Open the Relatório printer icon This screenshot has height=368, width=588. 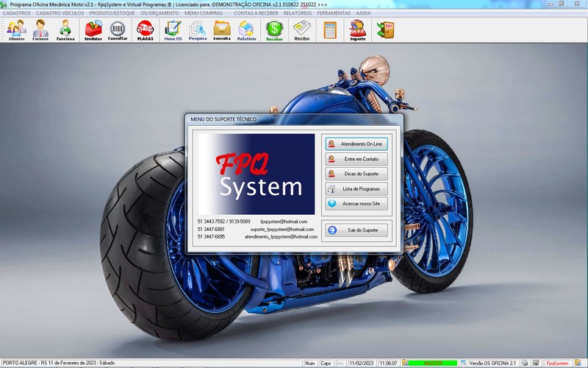[246, 30]
